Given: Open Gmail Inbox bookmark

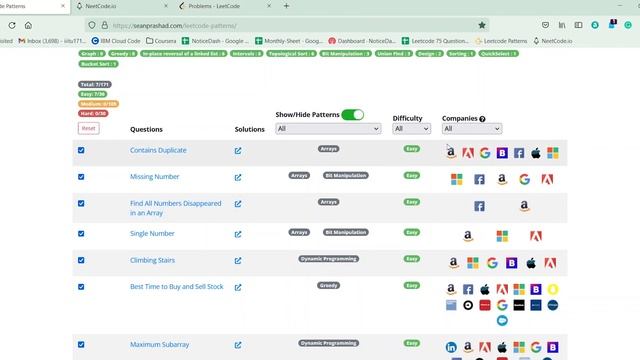Looking at the screenshot, I should click(x=52, y=41).
